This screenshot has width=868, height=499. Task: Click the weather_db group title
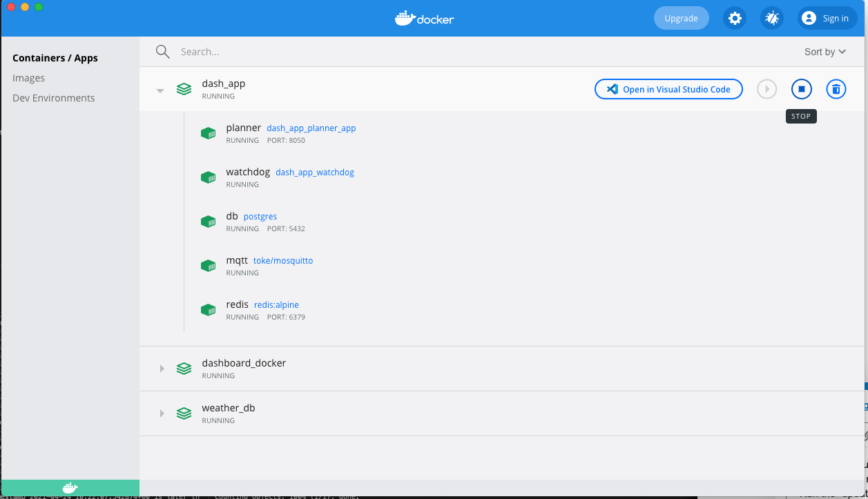pyautogui.click(x=229, y=408)
